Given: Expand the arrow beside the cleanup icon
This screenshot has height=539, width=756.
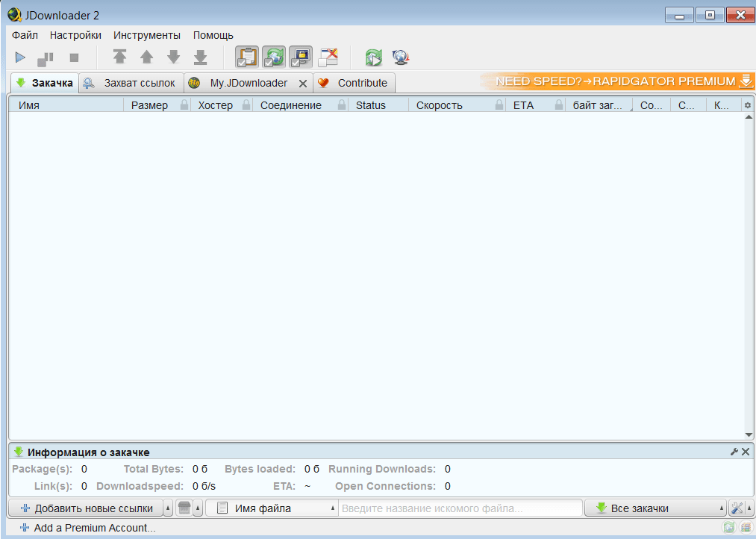Looking at the screenshot, I should [199, 508].
